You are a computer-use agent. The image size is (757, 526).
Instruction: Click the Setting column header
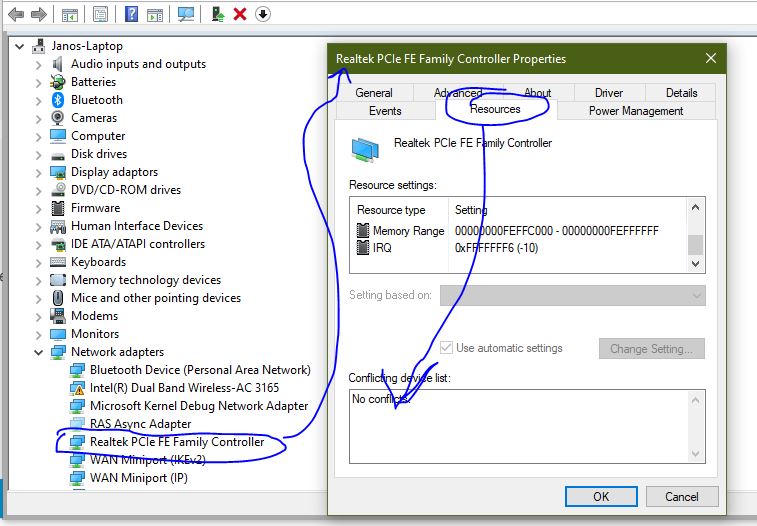pos(471,210)
